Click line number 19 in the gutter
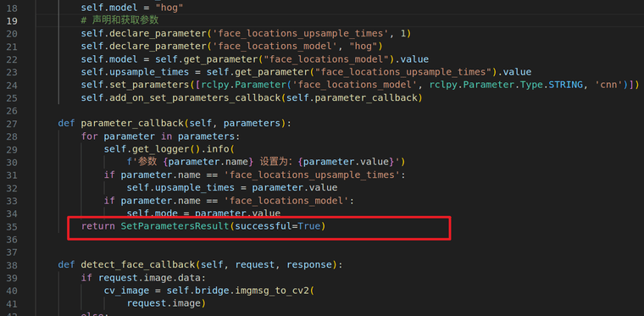This screenshot has height=316, width=644. click(13, 21)
